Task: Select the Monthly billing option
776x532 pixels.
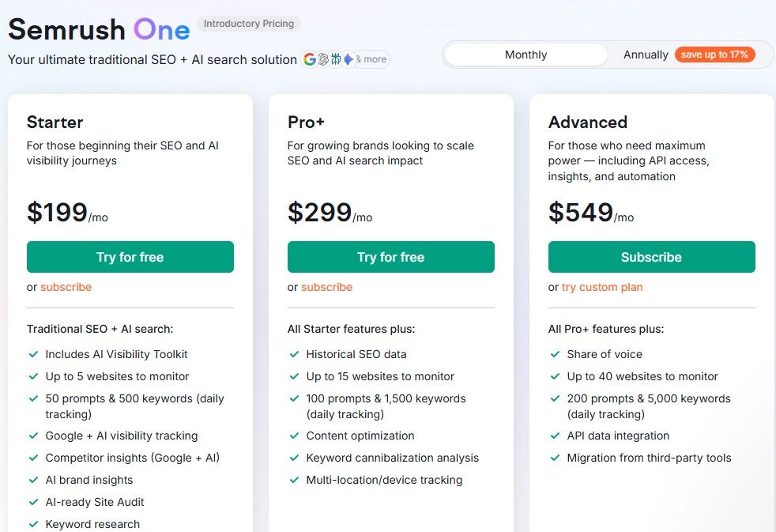Action: click(524, 55)
